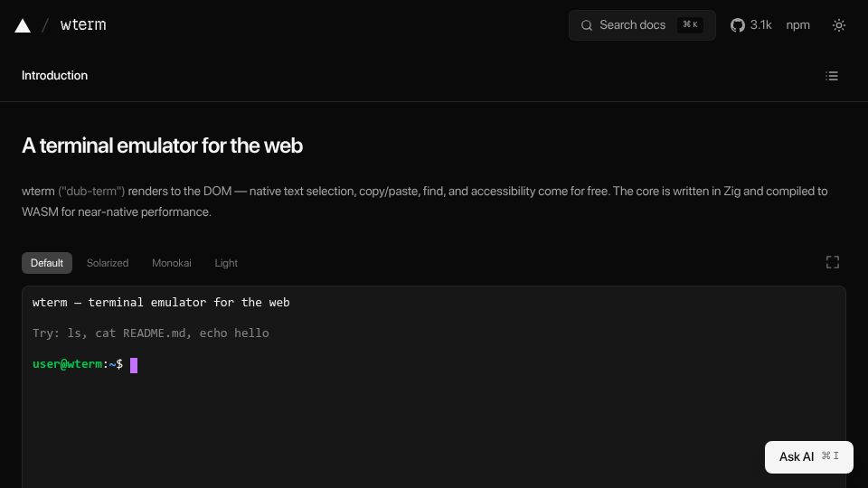The width and height of the screenshot is (868, 488).
Task: Switch to the Solarized theme tab
Action: pyautogui.click(x=108, y=263)
